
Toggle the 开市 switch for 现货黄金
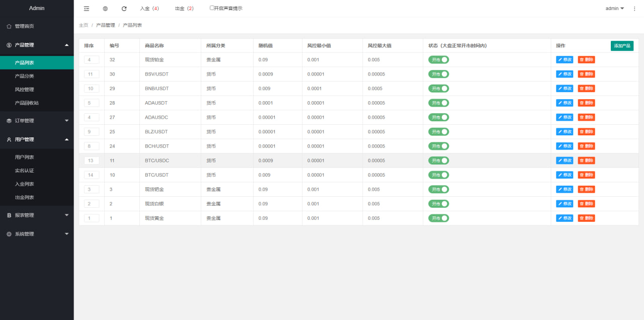[x=439, y=218]
